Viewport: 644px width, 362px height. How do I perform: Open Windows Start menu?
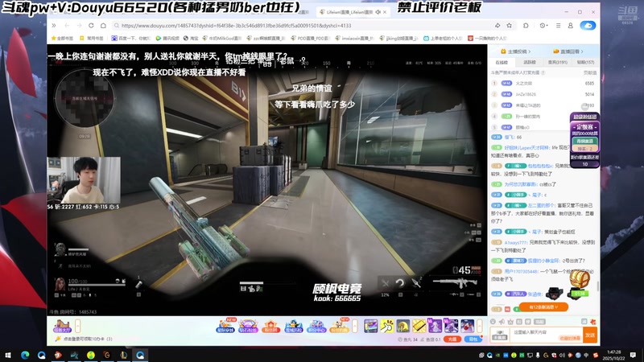point(8,355)
